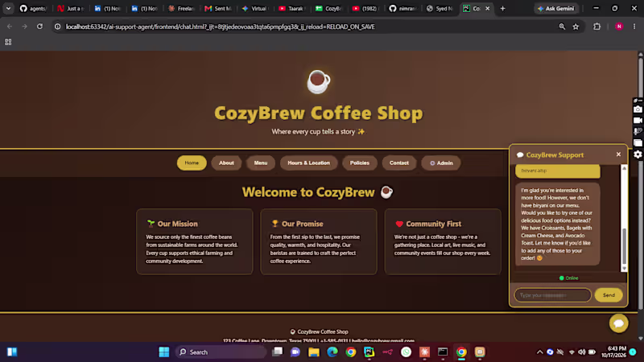Open PyCharm from the taskbar

pyautogui.click(x=369, y=352)
